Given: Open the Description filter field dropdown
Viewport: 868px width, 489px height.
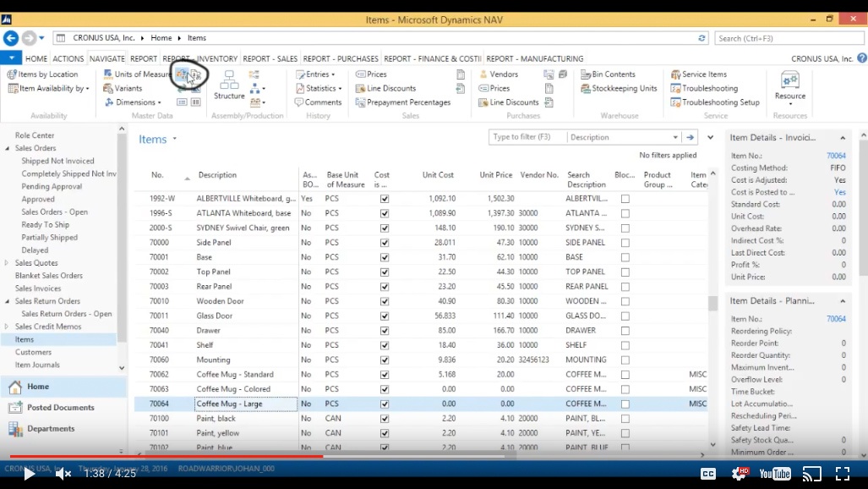Looking at the screenshot, I should pos(674,137).
